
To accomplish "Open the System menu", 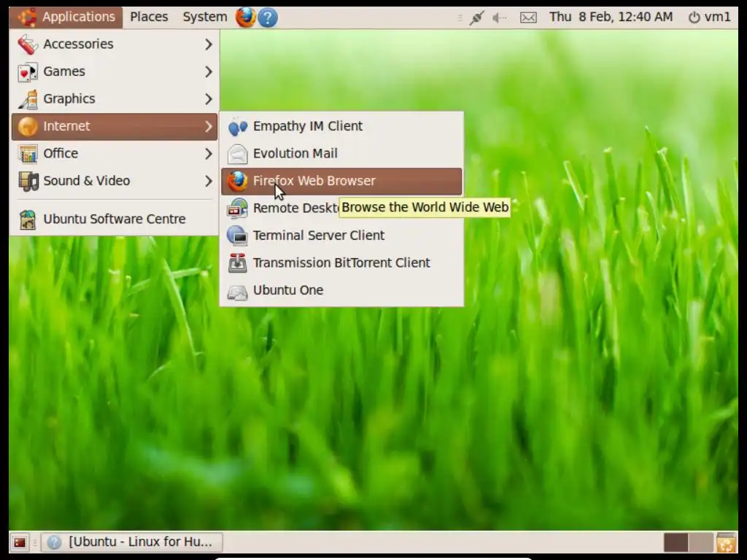I will click(205, 17).
